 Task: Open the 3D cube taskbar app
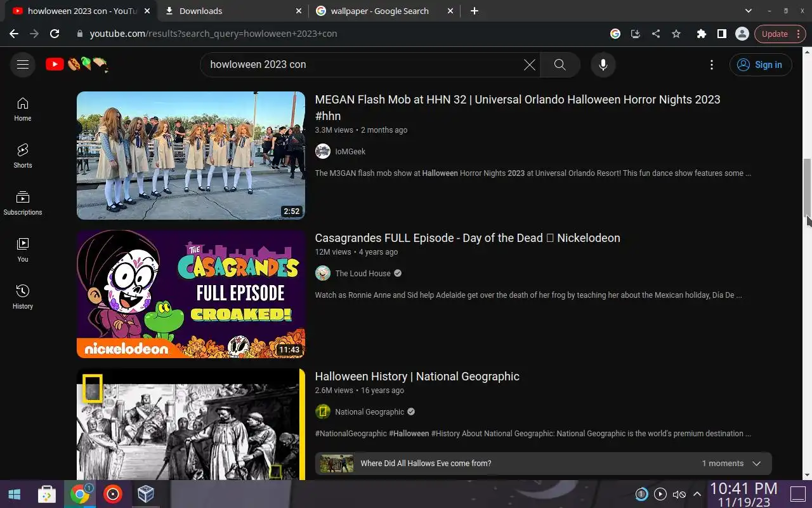pos(146,494)
